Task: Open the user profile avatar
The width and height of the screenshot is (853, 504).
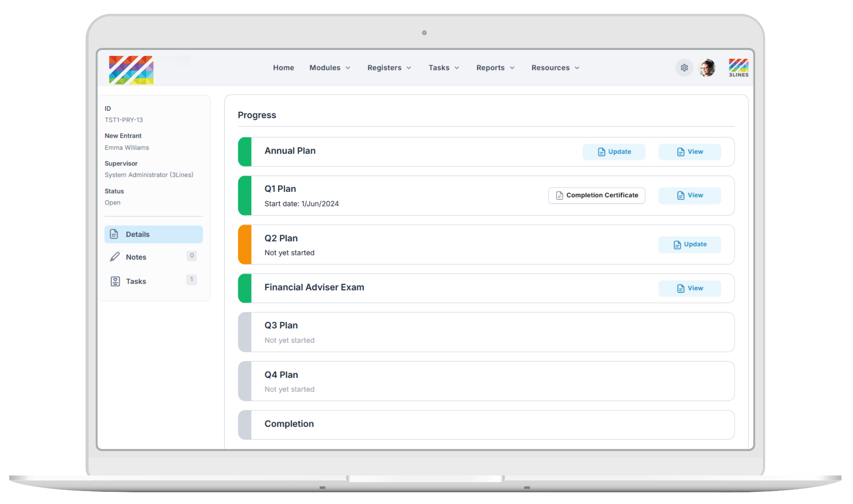Action: pos(707,68)
